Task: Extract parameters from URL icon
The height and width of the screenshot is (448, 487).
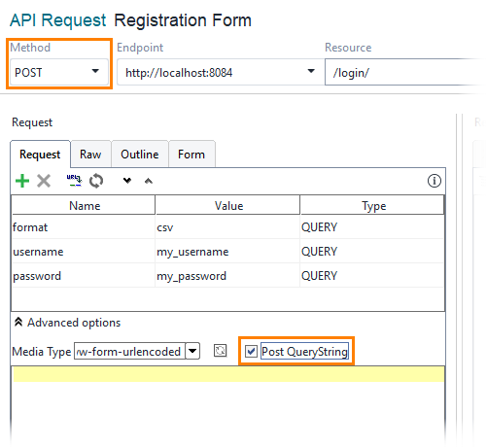Action: coord(74,181)
